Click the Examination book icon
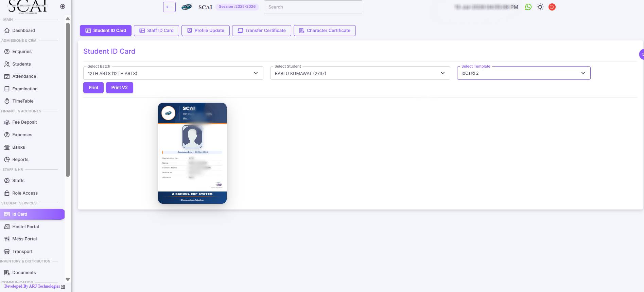 7,89
